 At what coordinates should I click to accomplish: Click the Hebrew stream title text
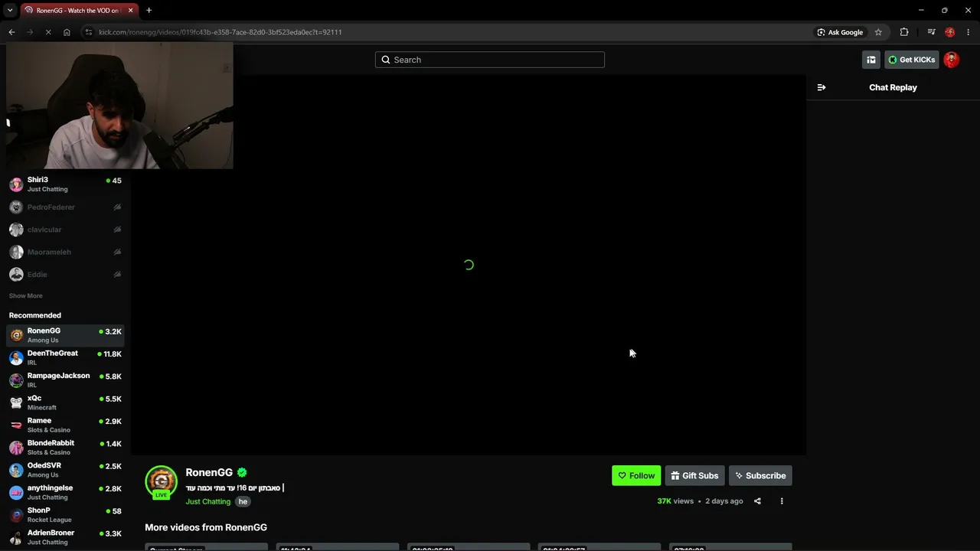pyautogui.click(x=234, y=488)
